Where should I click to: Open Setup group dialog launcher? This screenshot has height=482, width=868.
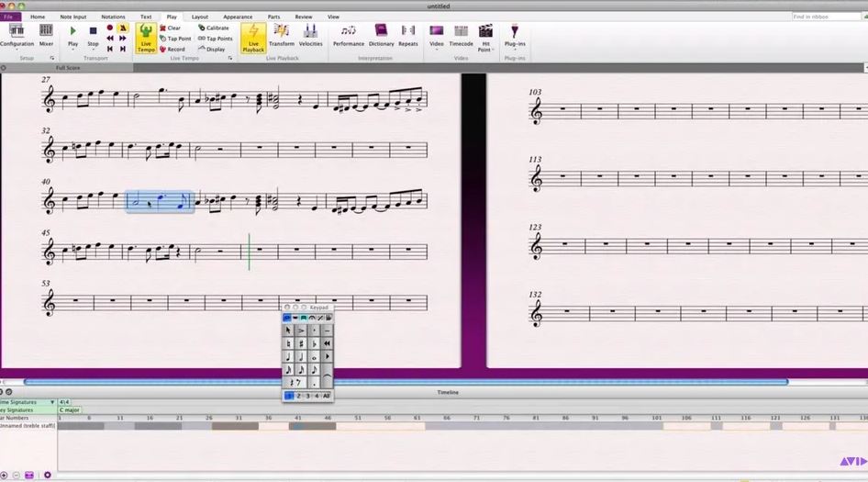tap(52, 58)
